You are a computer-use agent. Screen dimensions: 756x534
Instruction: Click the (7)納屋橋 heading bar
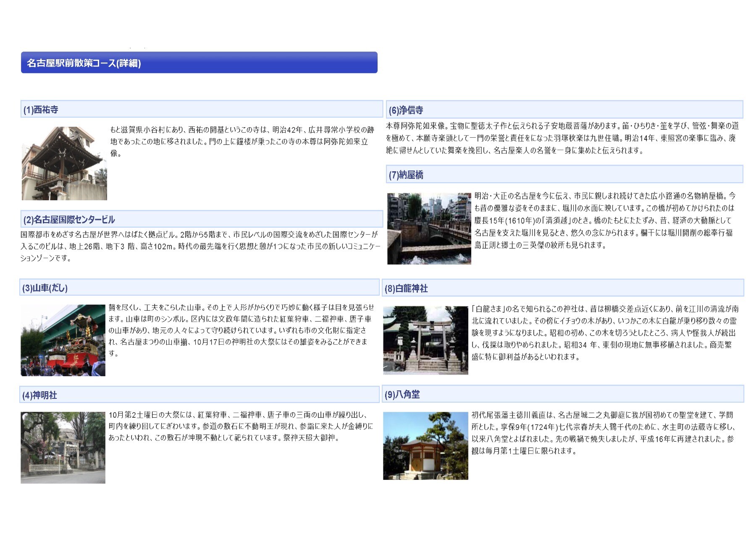pos(564,174)
